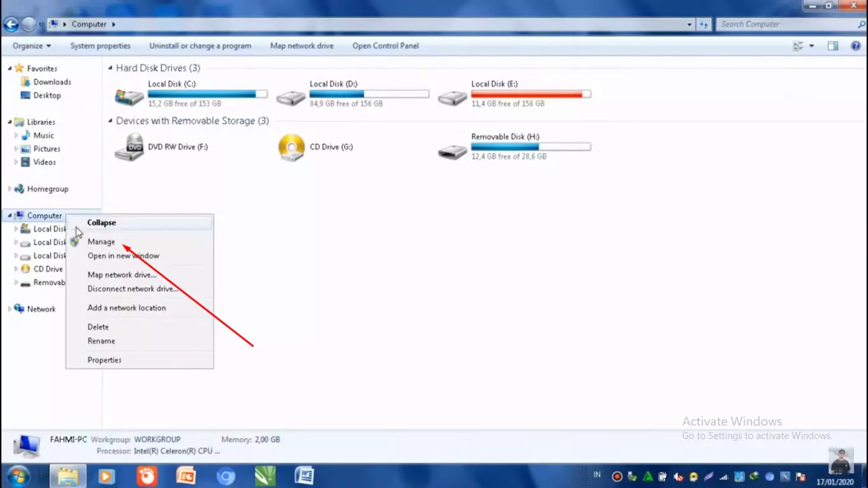Open the blue circular browser taskbar icon
Viewport: 868px width, 488px height.
226,477
